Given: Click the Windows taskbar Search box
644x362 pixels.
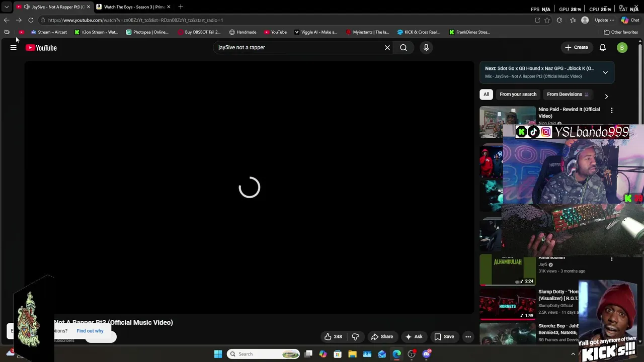Looking at the screenshot, I should tap(263, 354).
